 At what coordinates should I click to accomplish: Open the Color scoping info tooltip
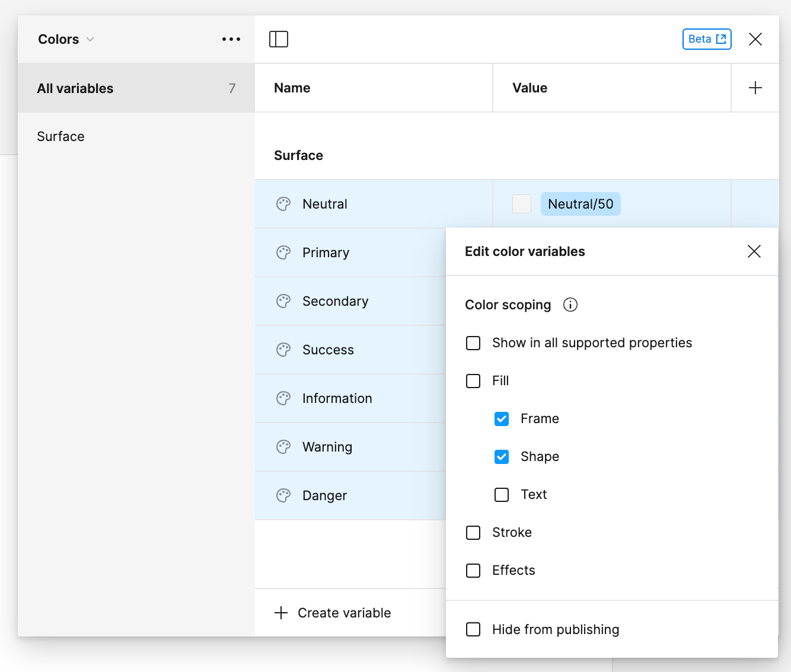(570, 305)
